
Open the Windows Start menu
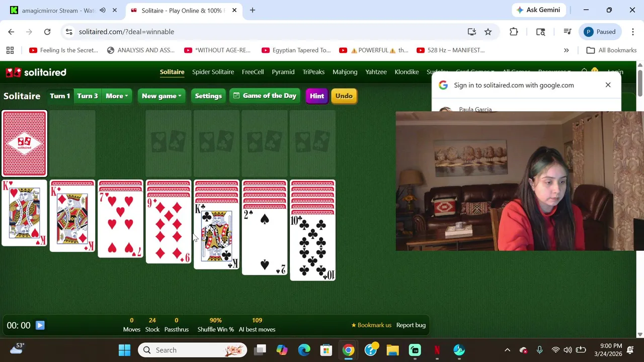pos(124,350)
